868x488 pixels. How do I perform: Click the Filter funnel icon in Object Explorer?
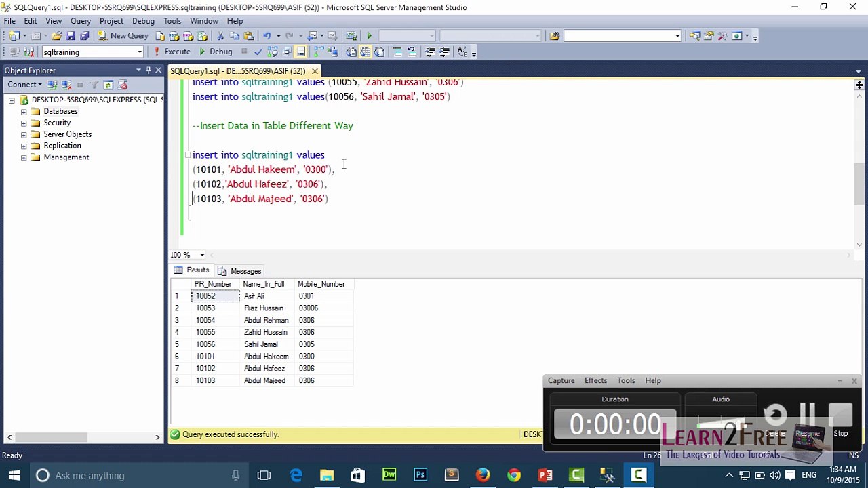pyautogui.click(x=94, y=85)
